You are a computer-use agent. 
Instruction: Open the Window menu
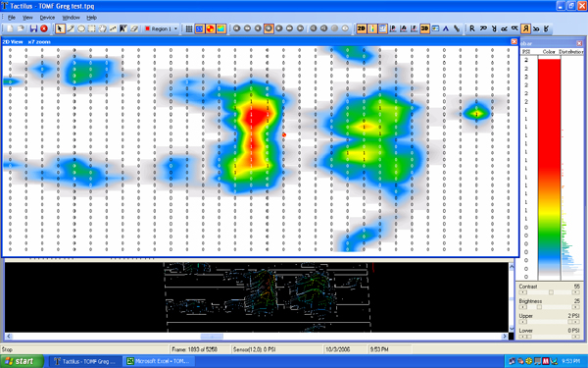71,18
